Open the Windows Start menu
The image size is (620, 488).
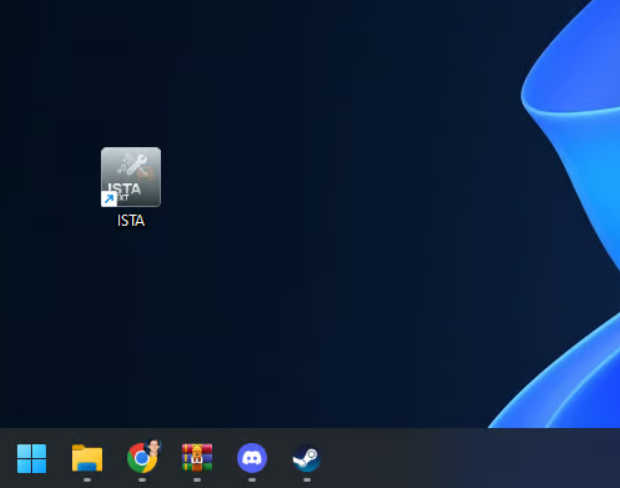coord(32,458)
